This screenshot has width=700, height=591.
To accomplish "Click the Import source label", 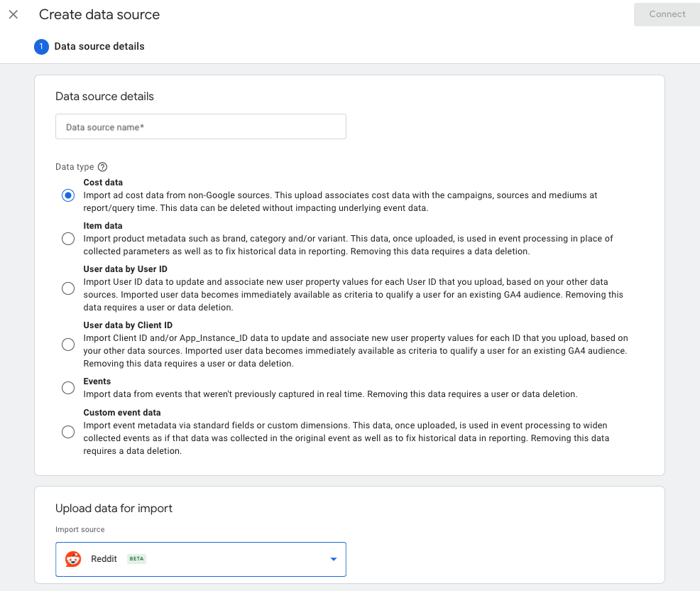I will [x=80, y=529].
